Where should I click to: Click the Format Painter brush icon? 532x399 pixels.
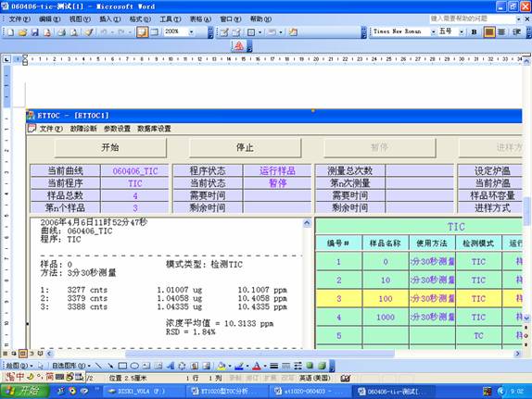[x=89, y=32]
